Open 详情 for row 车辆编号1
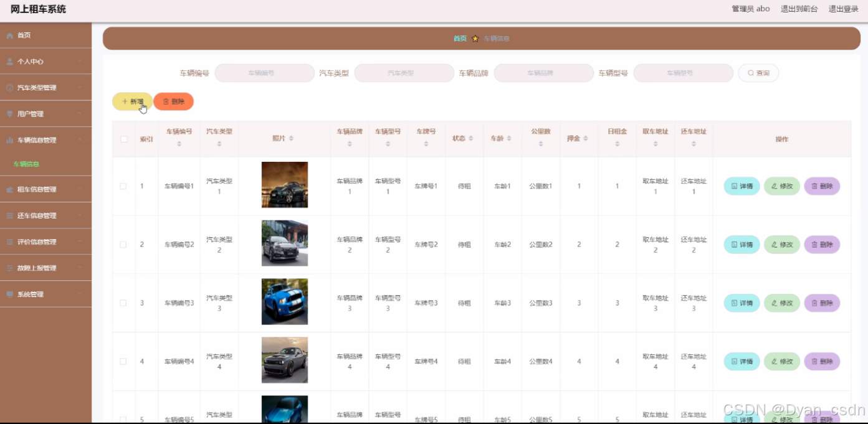The height and width of the screenshot is (424, 868). (742, 186)
